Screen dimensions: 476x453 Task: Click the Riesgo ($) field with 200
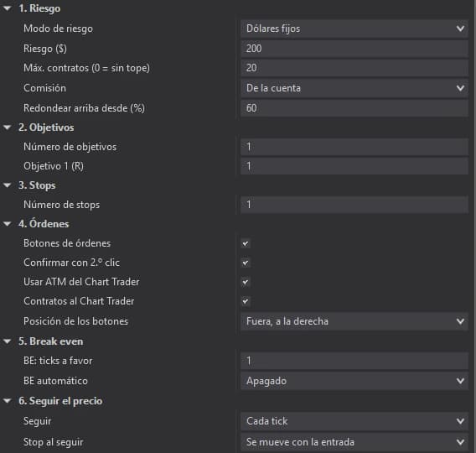pyautogui.click(x=354, y=49)
